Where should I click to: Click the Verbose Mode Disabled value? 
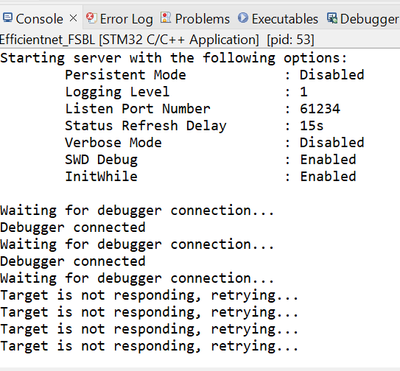pyautogui.click(x=332, y=143)
